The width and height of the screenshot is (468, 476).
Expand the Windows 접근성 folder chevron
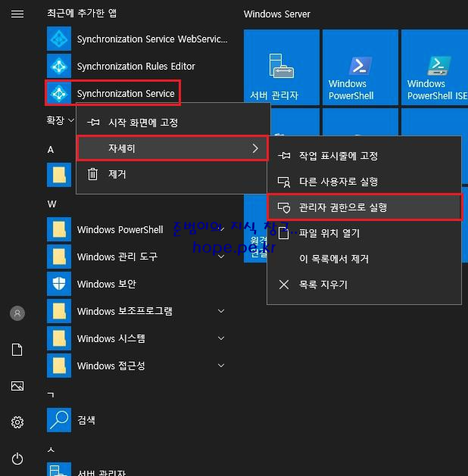click(221, 366)
